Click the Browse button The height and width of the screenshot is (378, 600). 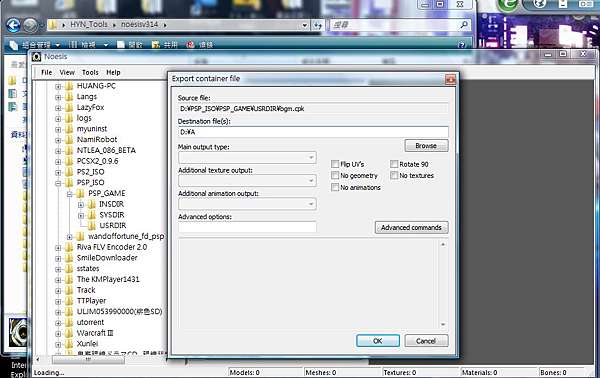pos(426,146)
